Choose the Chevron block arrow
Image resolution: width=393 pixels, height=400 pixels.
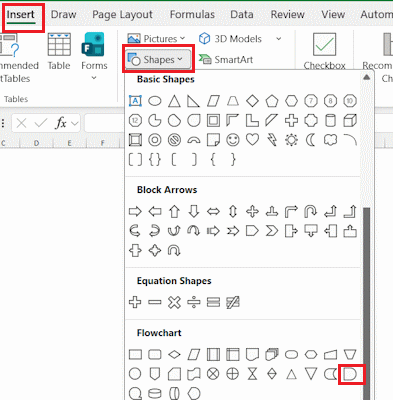point(272,231)
